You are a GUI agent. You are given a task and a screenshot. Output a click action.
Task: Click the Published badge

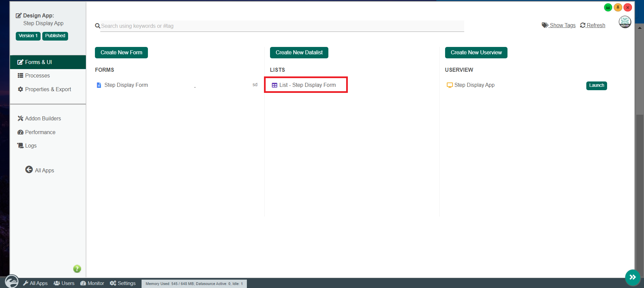[55, 36]
